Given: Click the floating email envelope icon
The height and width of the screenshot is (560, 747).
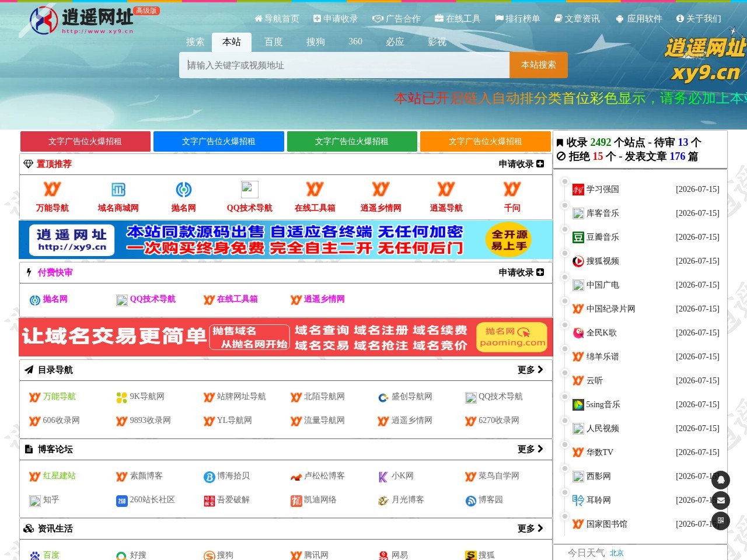Looking at the screenshot, I should point(721,501).
